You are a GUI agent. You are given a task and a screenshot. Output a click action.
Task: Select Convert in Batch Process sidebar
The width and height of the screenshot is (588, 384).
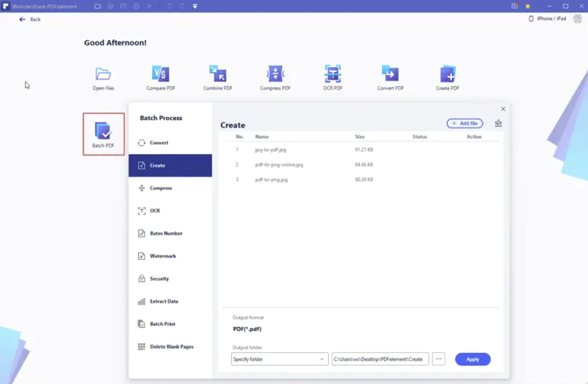coord(170,142)
